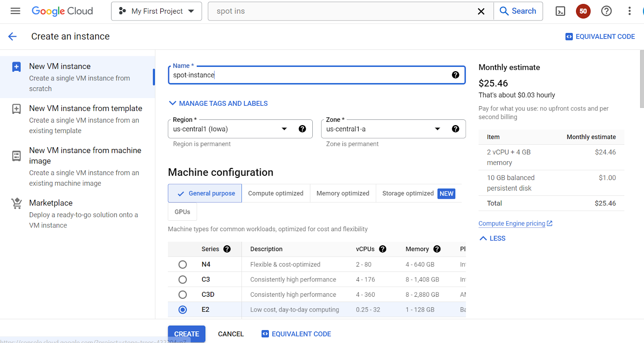
Task: Open the main navigation hamburger menu
Action: (15, 11)
